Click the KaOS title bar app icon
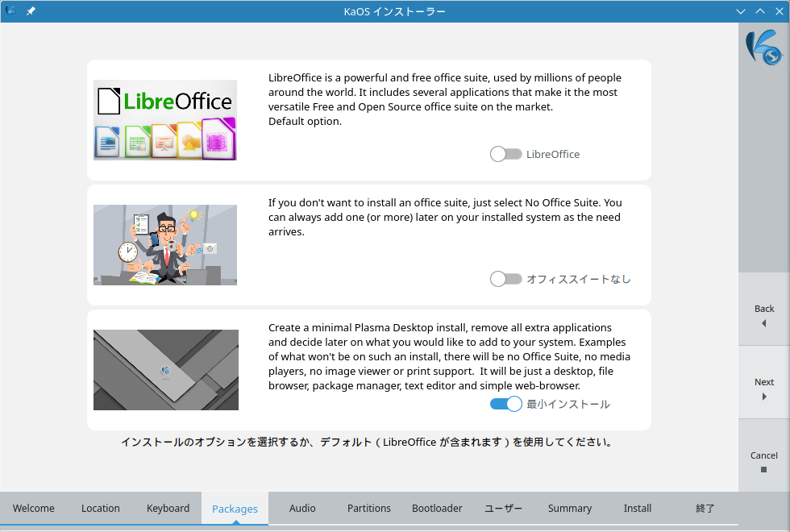 point(11,10)
